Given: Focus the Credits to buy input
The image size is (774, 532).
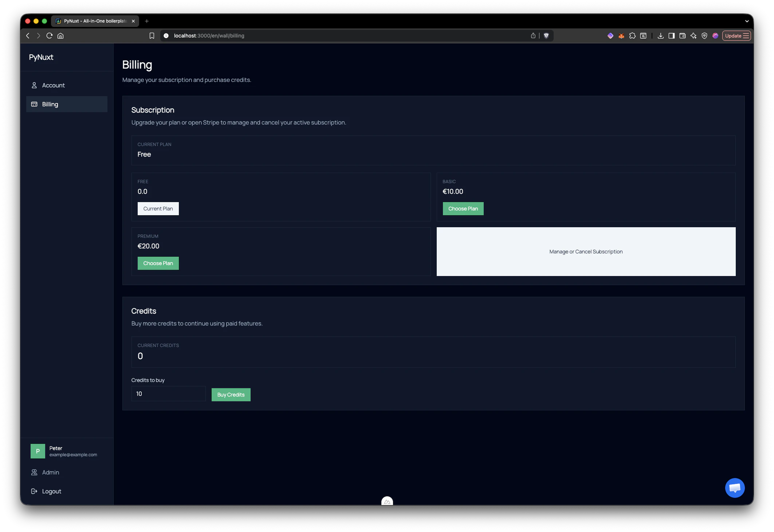Looking at the screenshot, I should (x=168, y=394).
